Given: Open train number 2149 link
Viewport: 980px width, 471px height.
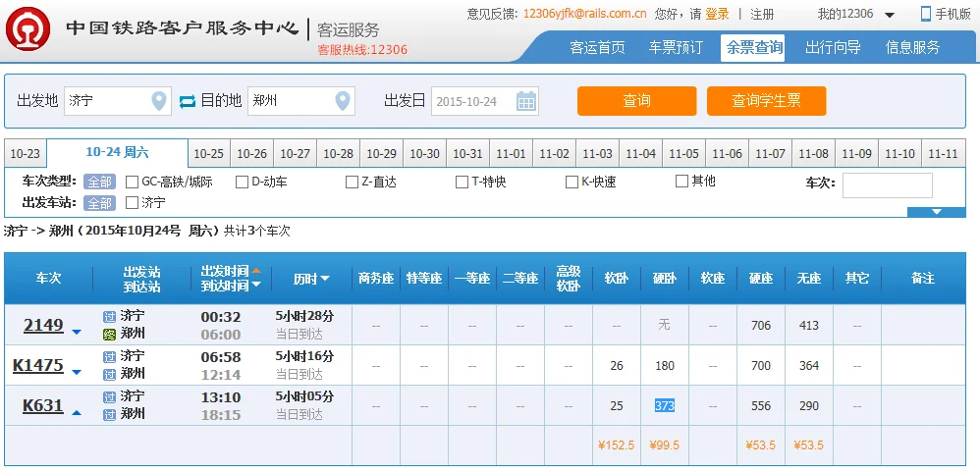Looking at the screenshot, I should (43, 325).
